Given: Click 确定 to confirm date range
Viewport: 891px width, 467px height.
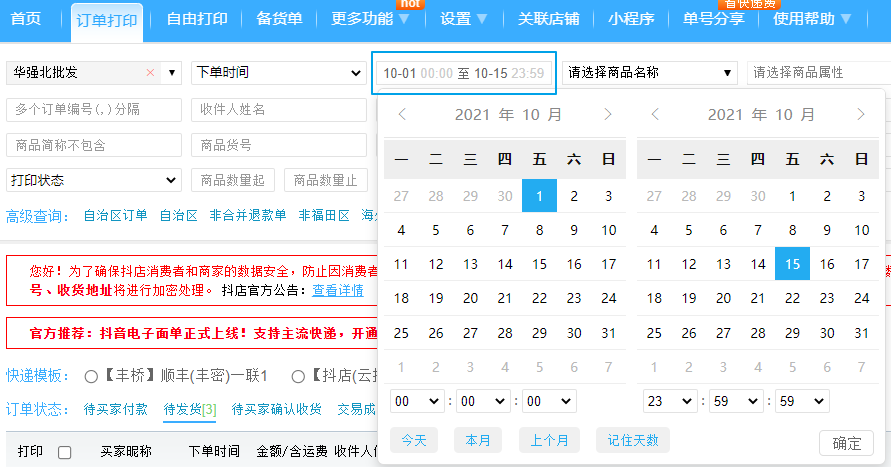Looking at the screenshot, I should 846,443.
